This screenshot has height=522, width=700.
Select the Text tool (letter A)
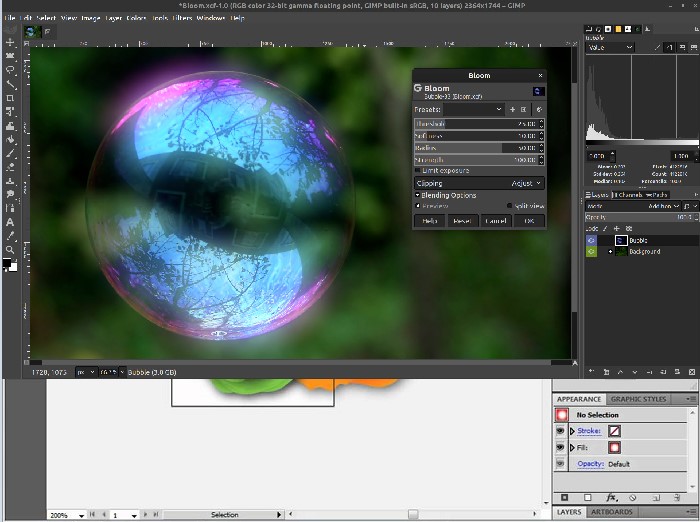click(10, 222)
